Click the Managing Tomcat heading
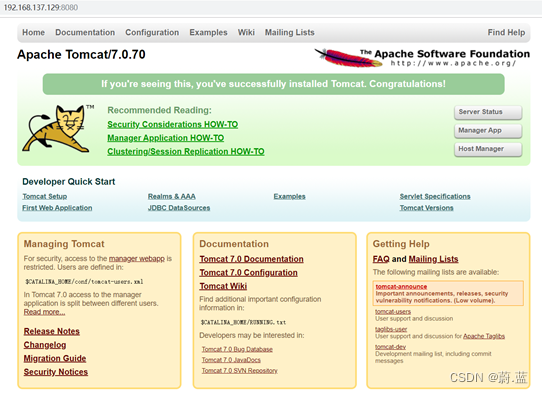This screenshot has width=543, height=393. pos(64,244)
